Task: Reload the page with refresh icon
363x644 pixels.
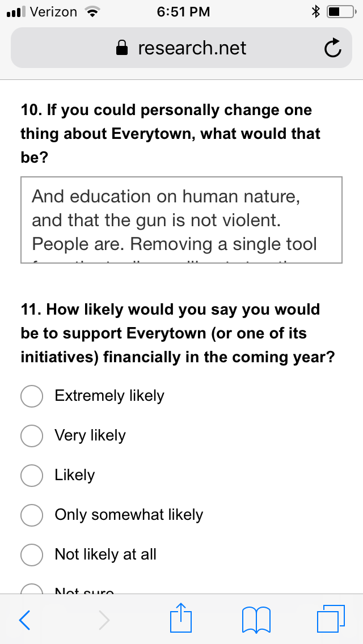Action: point(332,48)
